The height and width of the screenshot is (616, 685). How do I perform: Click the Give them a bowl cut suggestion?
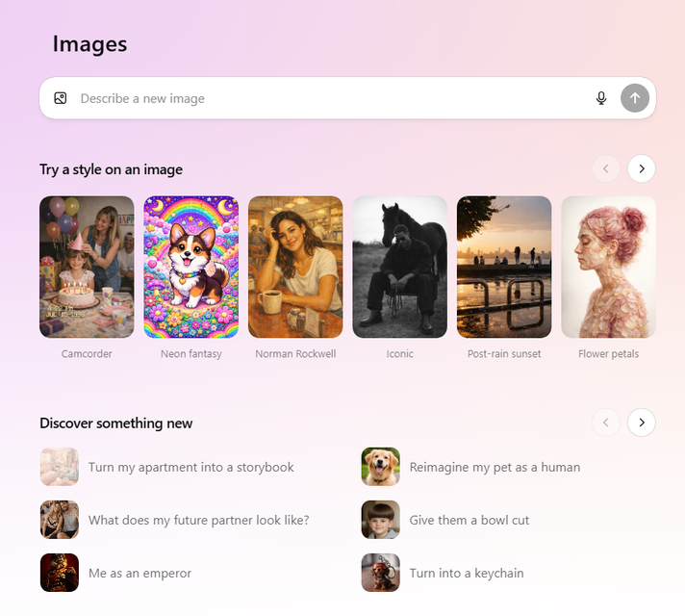point(469,520)
